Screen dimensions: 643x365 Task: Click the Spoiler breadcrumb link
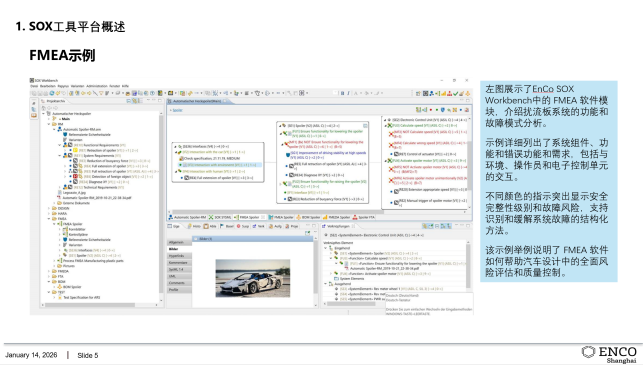coord(177,110)
